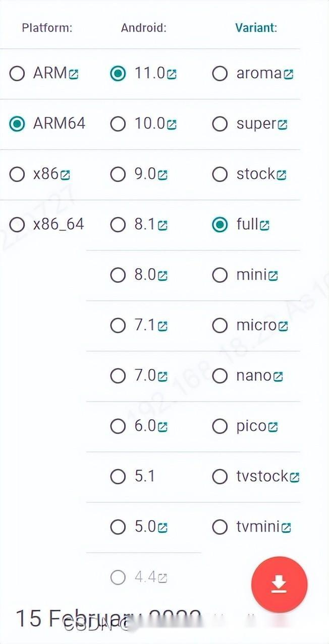Click external link icon beside stock
The image size is (329, 644).
(282, 175)
